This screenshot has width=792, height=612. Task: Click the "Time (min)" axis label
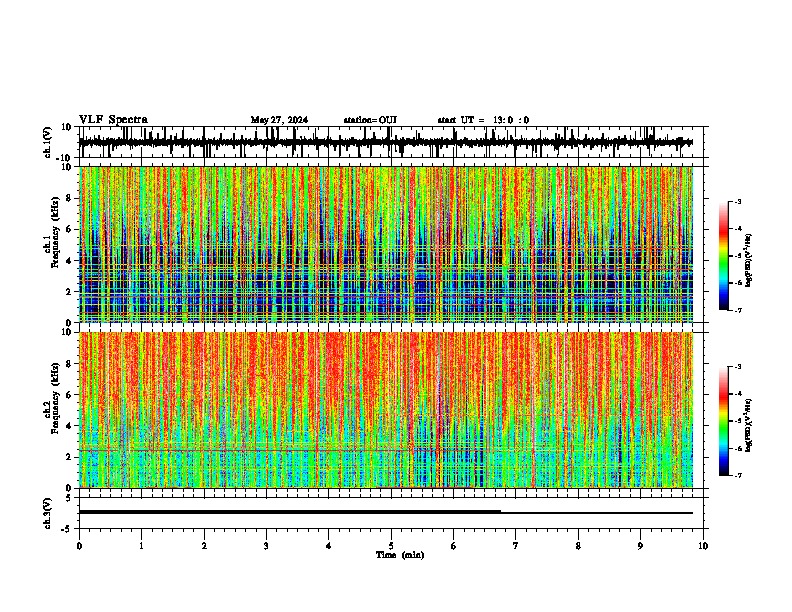click(x=400, y=555)
